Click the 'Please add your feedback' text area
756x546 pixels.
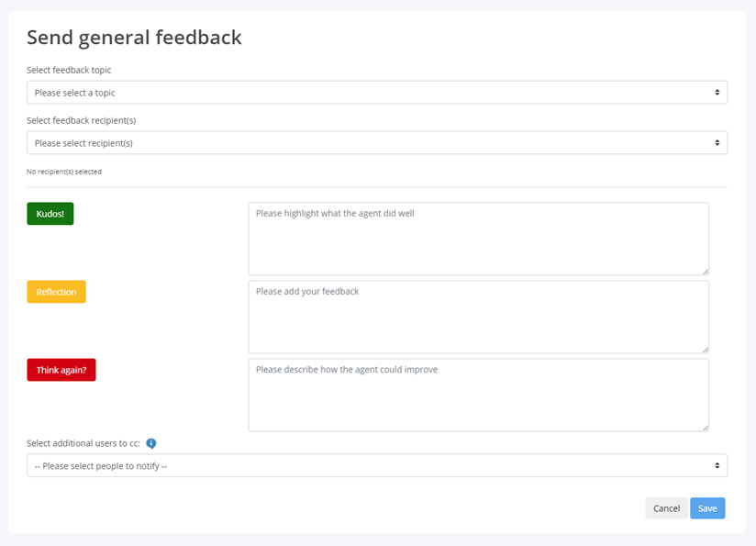click(x=478, y=317)
